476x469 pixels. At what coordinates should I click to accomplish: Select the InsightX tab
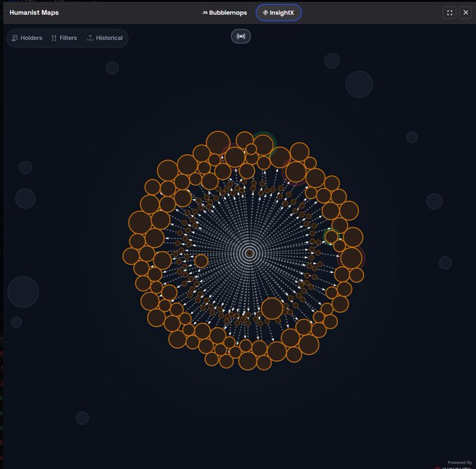[x=279, y=13]
